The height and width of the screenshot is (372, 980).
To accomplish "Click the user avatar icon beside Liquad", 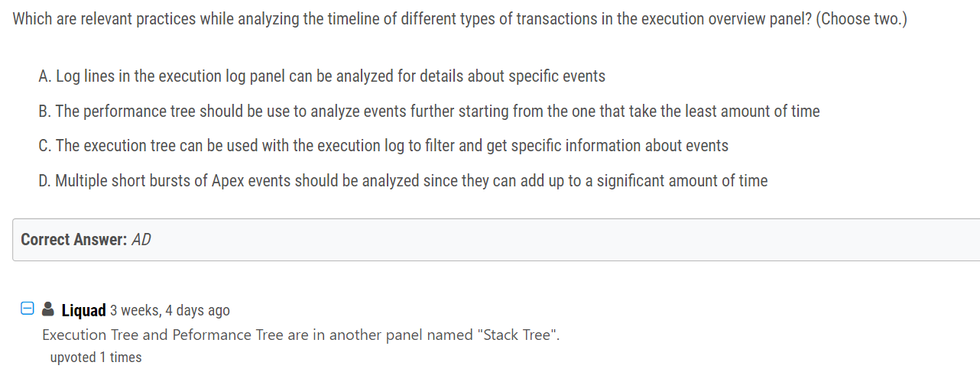I will (48, 309).
